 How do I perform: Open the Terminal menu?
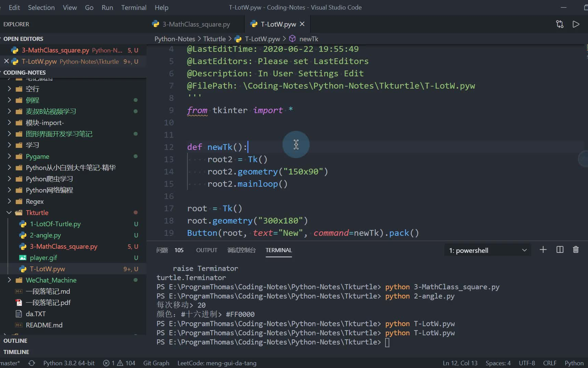coord(134,7)
